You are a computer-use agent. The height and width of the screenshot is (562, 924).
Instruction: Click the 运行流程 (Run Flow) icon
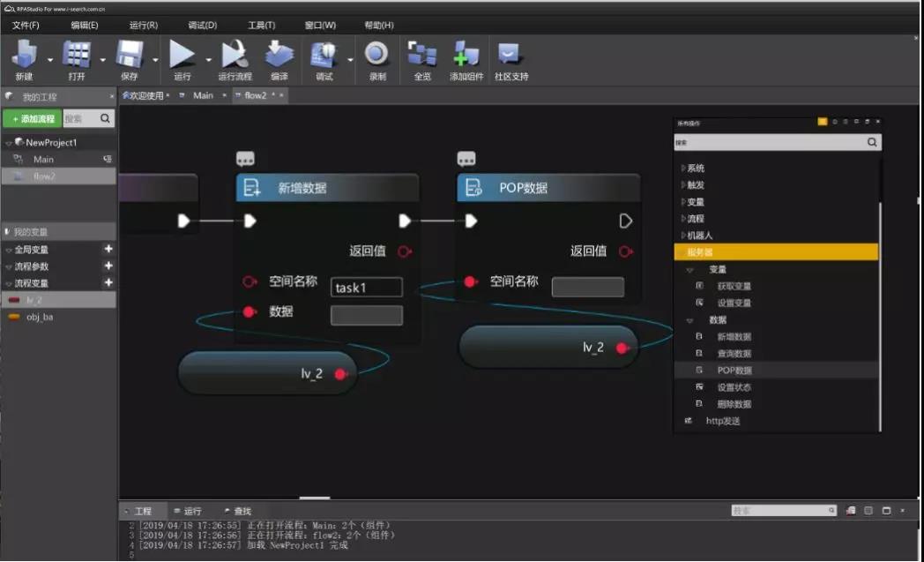(x=235, y=55)
